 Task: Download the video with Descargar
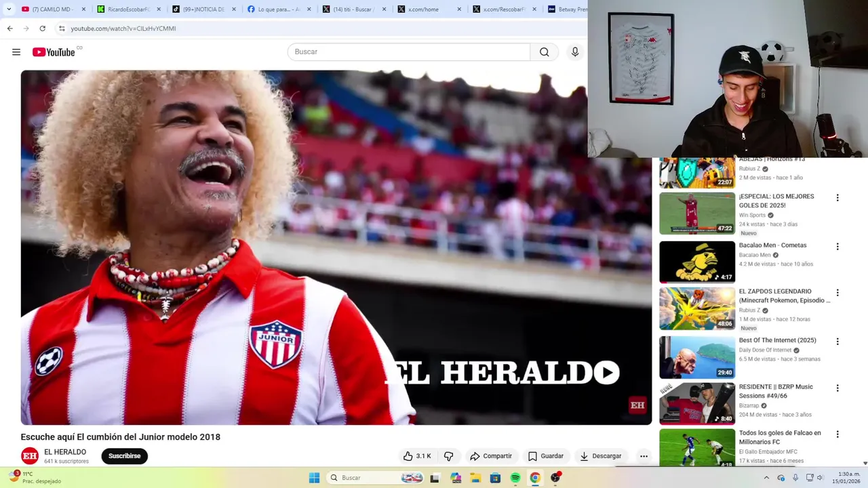pos(601,456)
